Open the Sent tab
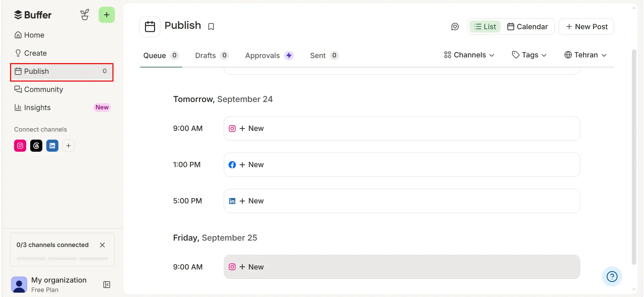The image size is (644, 297). [x=324, y=56]
